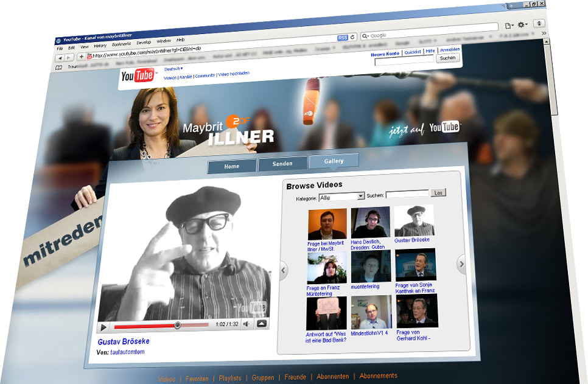588x384 pixels.
Task: Open the "Frage bei Maybrit Illner" video thumbnail
Action: 327,224
